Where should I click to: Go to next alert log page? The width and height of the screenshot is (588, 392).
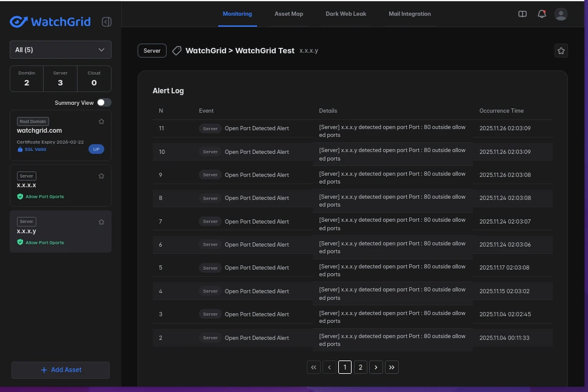tap(376, 367)
